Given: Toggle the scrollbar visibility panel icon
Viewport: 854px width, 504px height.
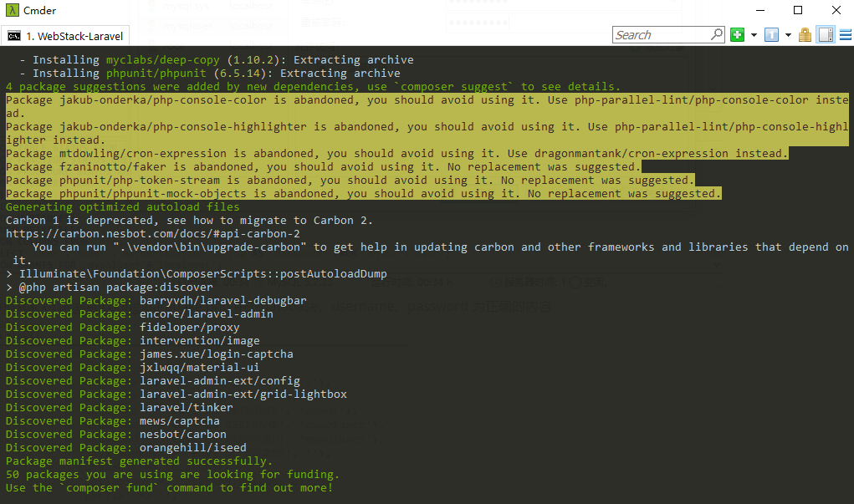Looking at the screenshot, I should [x=826, y=35].
